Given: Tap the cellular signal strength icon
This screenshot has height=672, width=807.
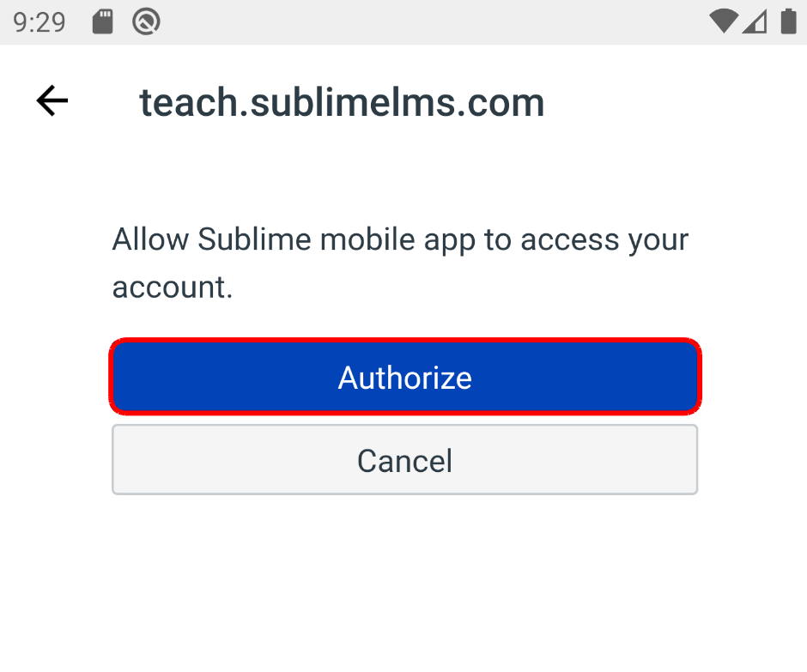Looking at the screenshot, I should [x=755, y=22].
